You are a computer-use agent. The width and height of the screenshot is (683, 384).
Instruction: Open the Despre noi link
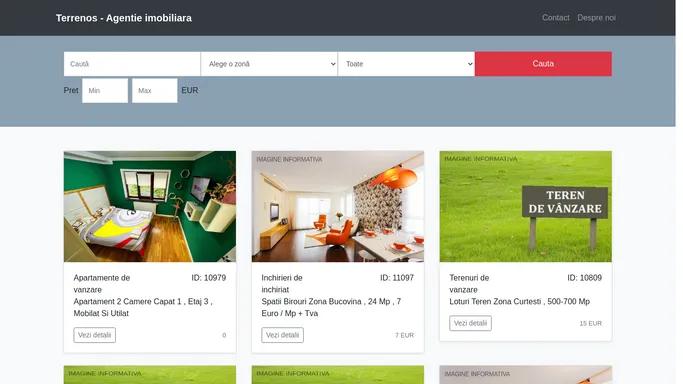[x=596, y=18]
